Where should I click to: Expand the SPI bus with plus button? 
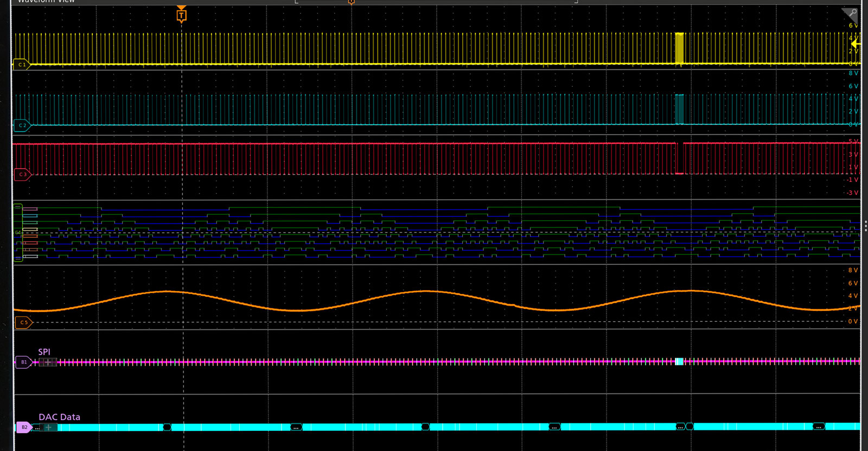click(48, 362)
